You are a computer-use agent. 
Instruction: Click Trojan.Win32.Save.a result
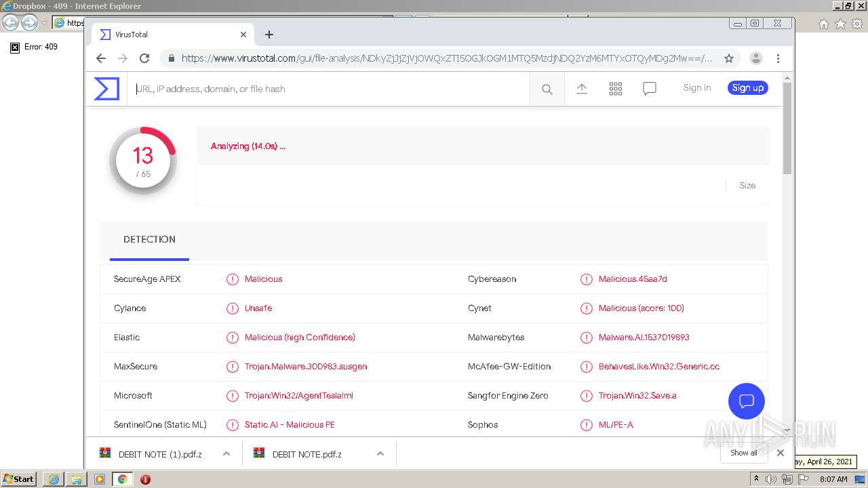pos(637,396)
